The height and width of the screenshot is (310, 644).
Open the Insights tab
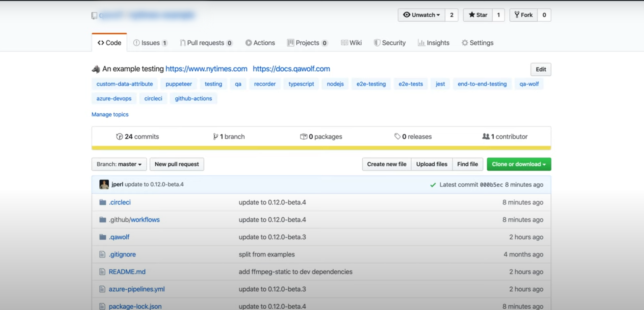pos(434,43)
